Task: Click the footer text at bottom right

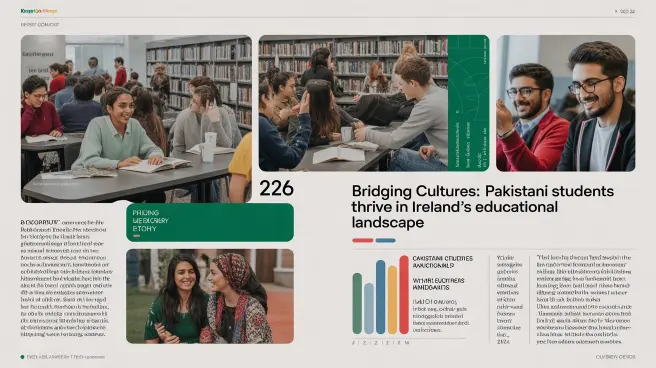Action: click(x=615, y=357)
